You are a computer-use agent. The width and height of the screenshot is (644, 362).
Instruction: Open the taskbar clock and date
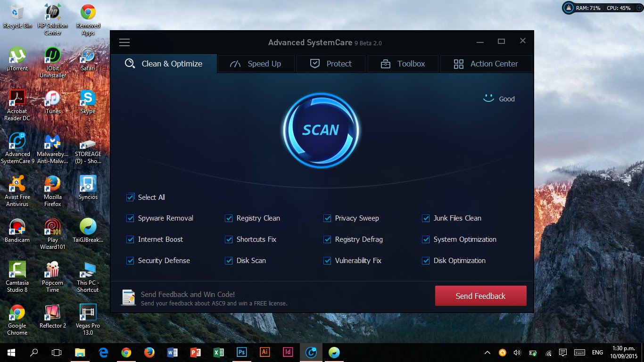point(623,353)
